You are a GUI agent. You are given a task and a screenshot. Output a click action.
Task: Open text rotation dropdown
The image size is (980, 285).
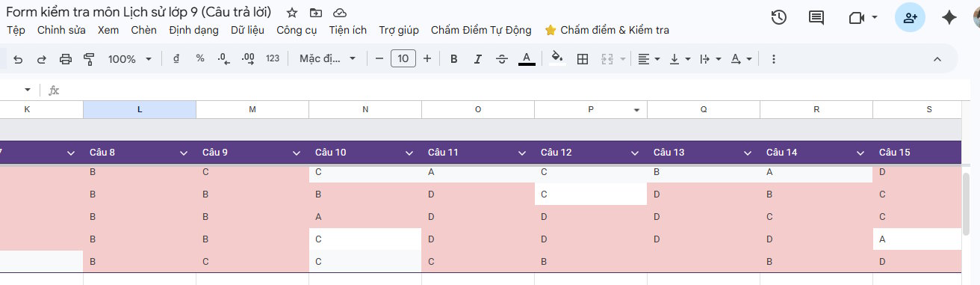point(741,58)
